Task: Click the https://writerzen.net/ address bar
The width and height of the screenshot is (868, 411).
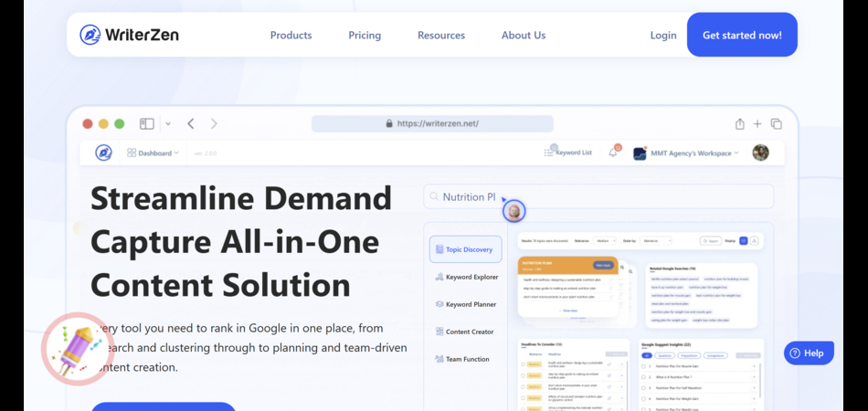Action: click(x=432, y=123)
